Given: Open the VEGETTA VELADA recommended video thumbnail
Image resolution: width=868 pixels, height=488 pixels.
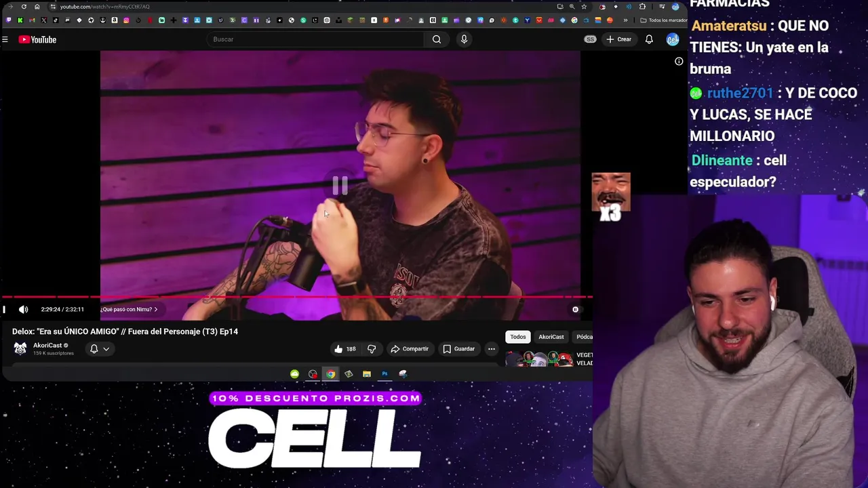Looking at the screenshot, I should coord(540,359).
